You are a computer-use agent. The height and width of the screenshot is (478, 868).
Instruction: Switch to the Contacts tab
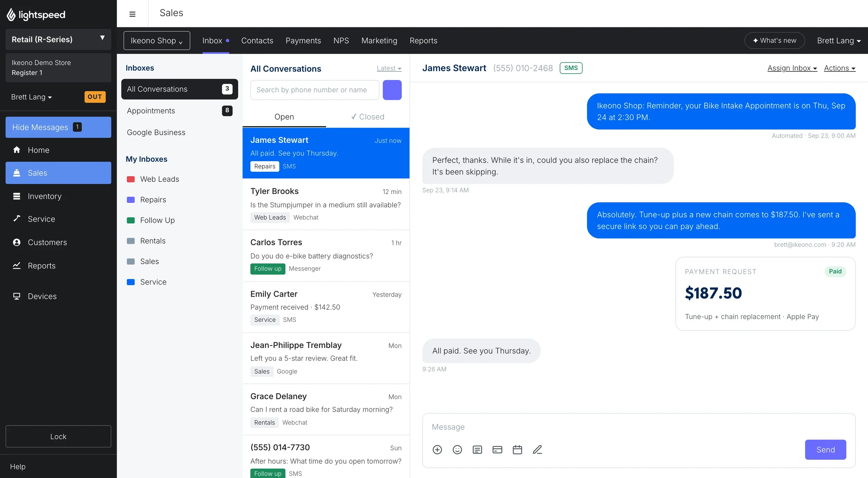(x=257, y=41)
